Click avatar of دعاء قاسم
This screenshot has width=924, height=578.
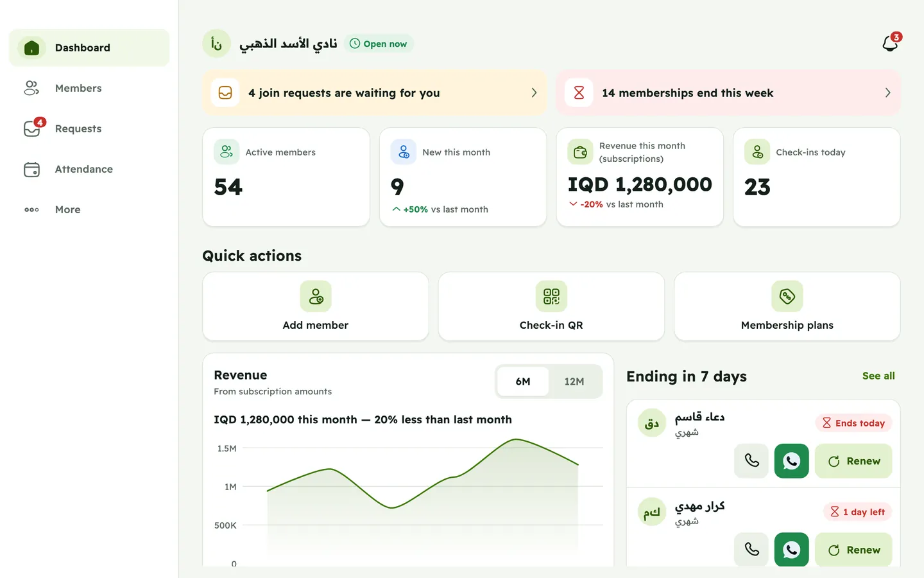tap(652, 423)
